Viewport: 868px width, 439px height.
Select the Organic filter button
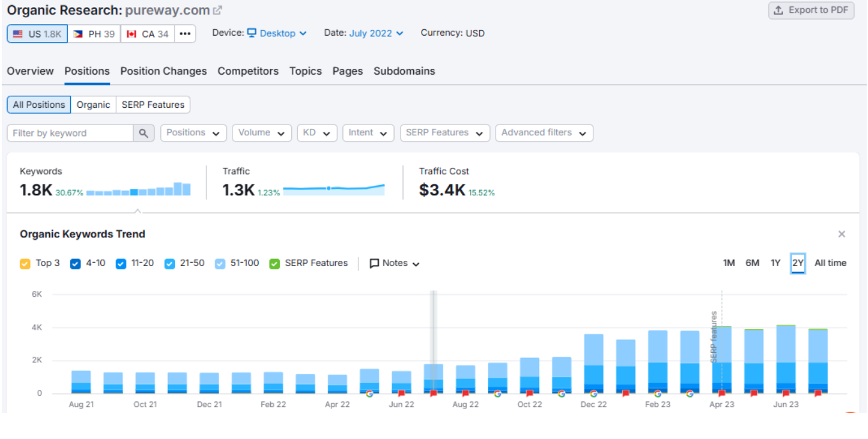pos(93,105)
